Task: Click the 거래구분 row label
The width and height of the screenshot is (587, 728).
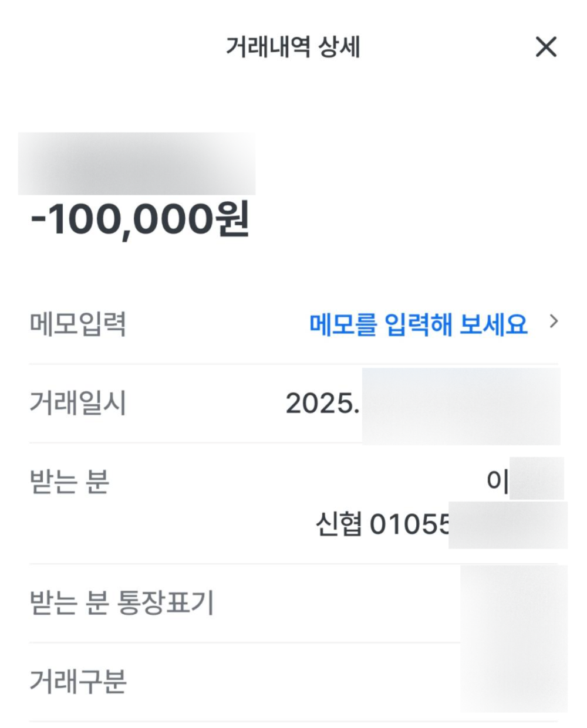Action: point(78,682)
